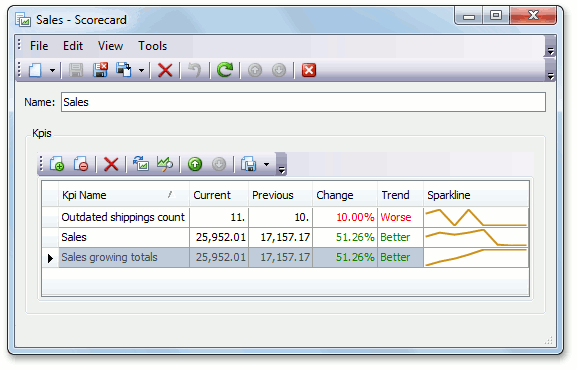Click the sparkline of Sales growing totals
The image size is (577, 370).
(476, 257)
